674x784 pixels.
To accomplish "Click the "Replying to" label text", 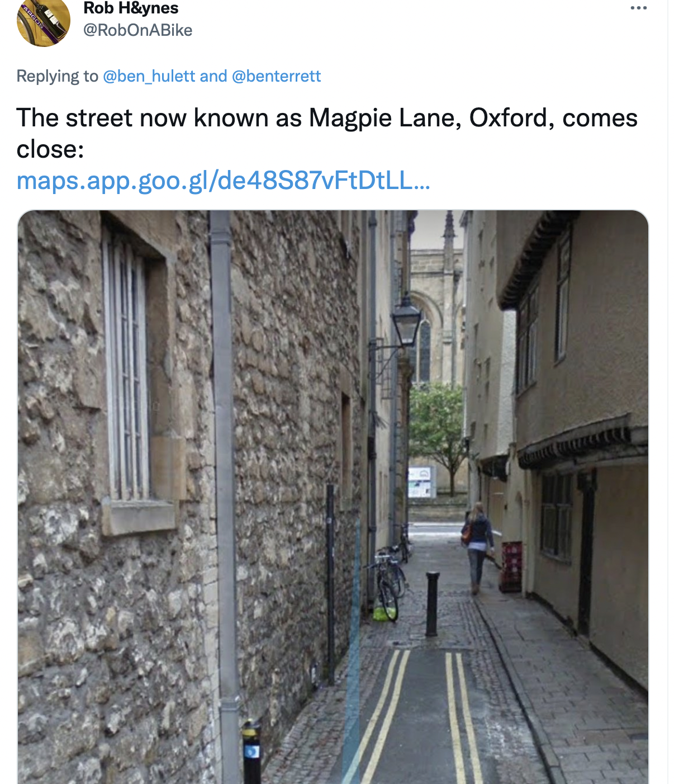I will (x=57, y=76).
